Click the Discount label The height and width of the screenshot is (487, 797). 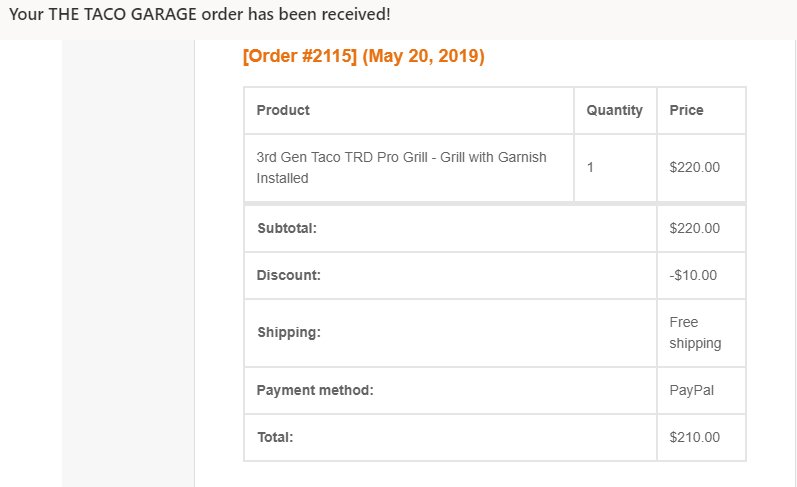coord(288,275)
